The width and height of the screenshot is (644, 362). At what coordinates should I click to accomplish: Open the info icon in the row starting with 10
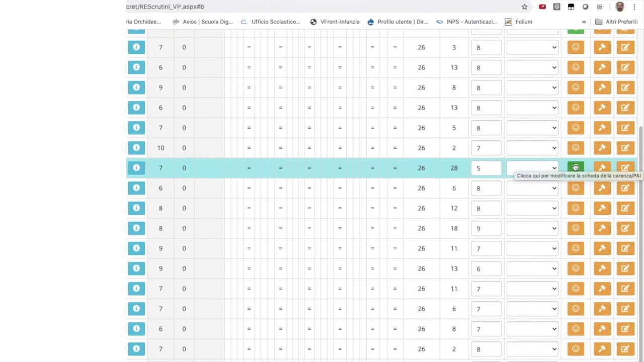[x=136, y=148]
